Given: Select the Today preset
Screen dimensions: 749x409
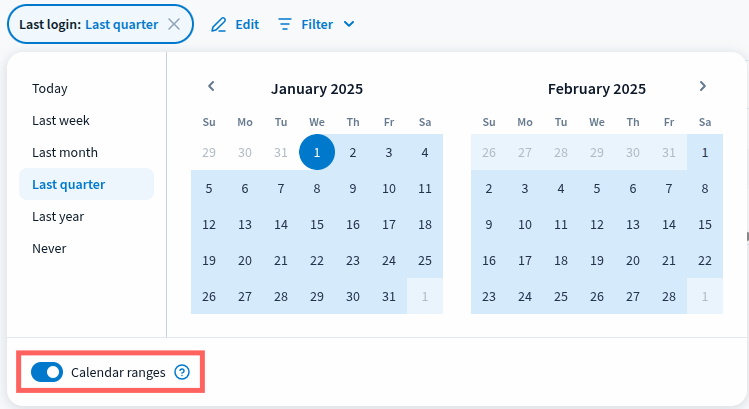Looking at the screenshot, I should [x=50, y=88].
